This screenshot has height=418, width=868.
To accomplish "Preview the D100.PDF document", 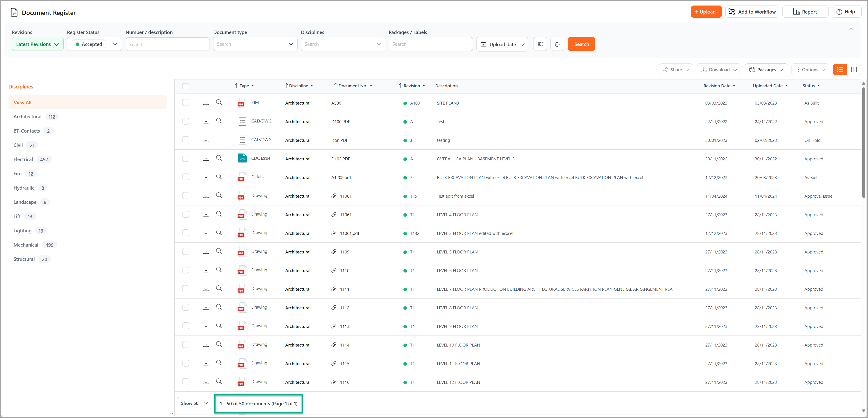I will click(x=219, y=121).
